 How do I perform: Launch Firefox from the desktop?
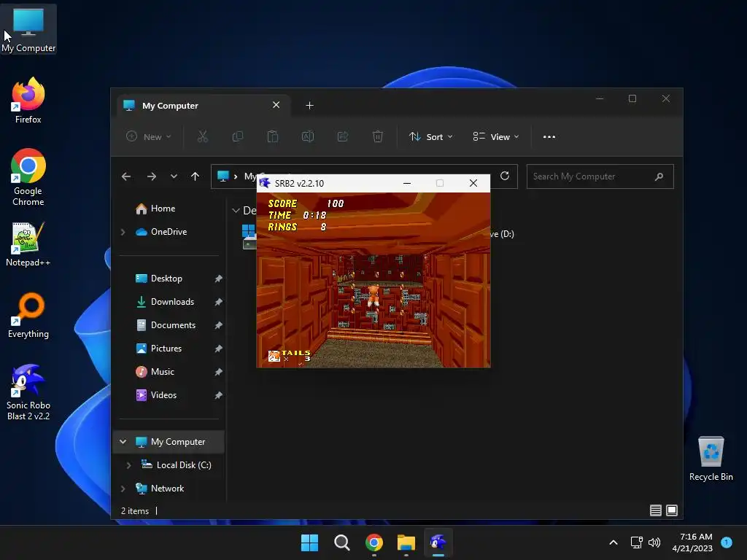[x=28, y=101]
